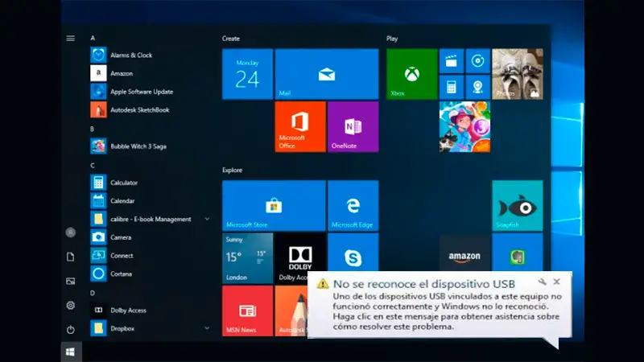
Task: Launch Amazon from the app list
Action: coord(150,73)
